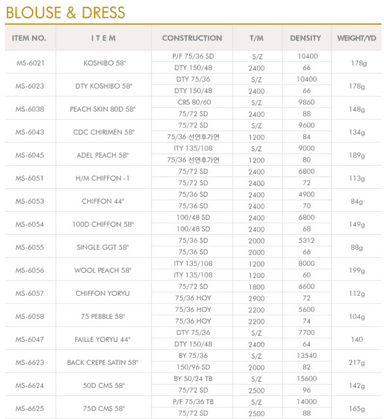Select item number MS-6625
Screen dimensions: 384x419
(x=30, y=408)
